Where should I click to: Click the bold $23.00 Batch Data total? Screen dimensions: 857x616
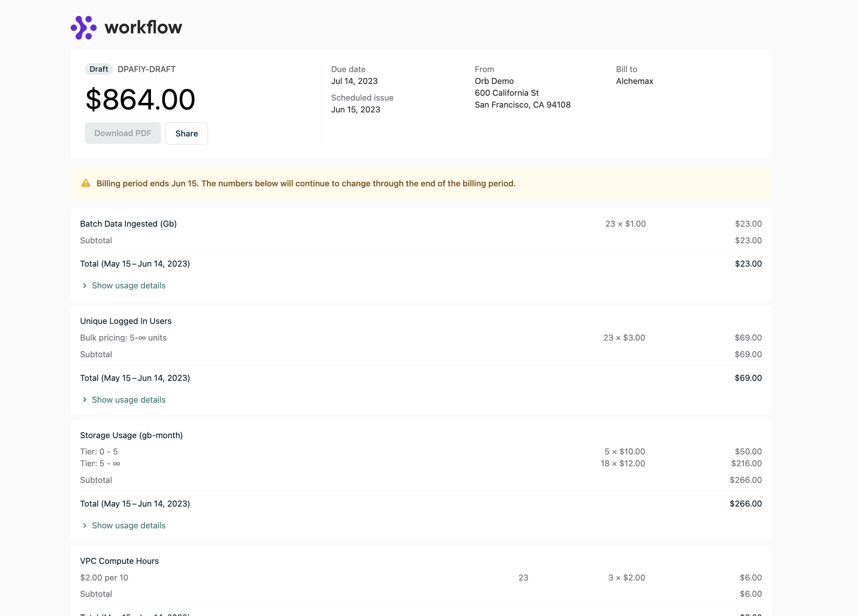748,264
